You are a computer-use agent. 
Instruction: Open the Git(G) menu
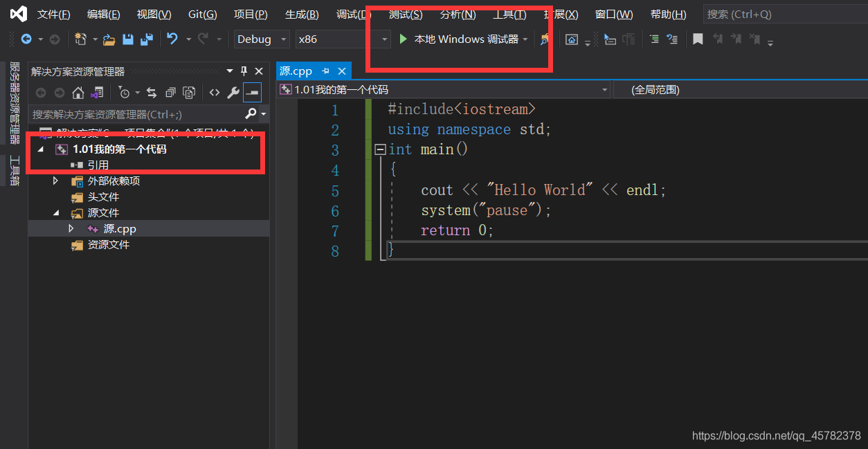tap(202, 14)
